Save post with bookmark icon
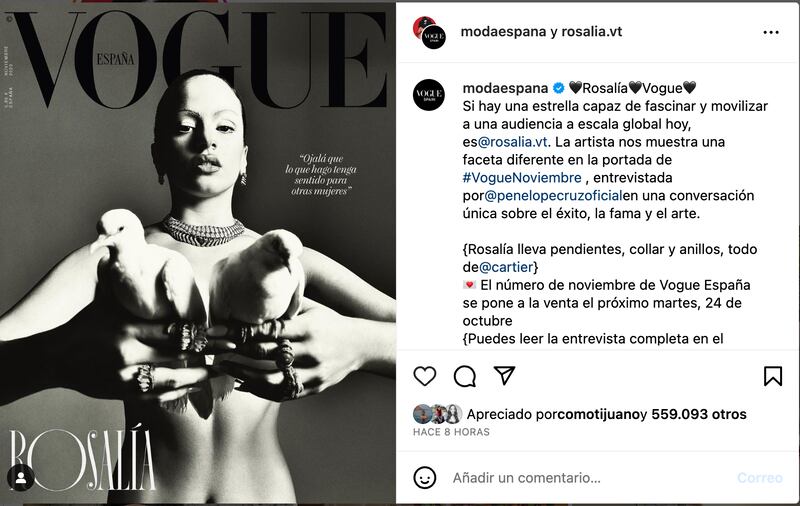 [x=773, y=376]
